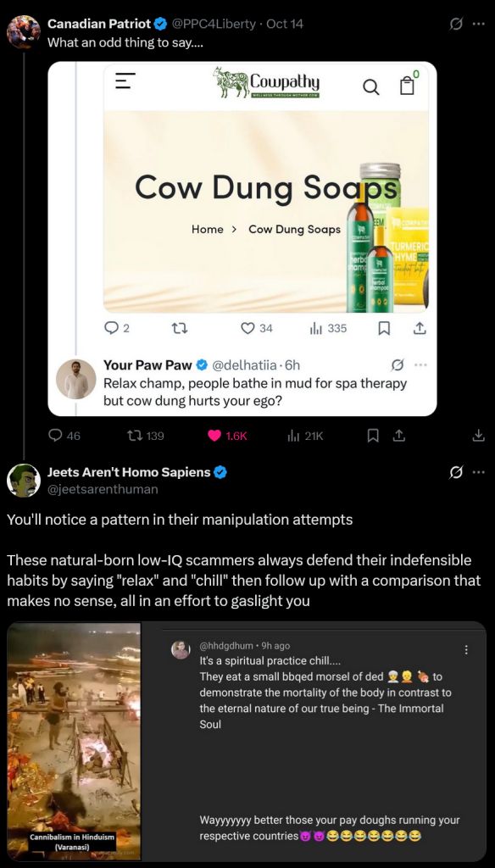
Task: Reply to Canadian Patriot's tweet with 46 comments
Action: tap(64, 436)
